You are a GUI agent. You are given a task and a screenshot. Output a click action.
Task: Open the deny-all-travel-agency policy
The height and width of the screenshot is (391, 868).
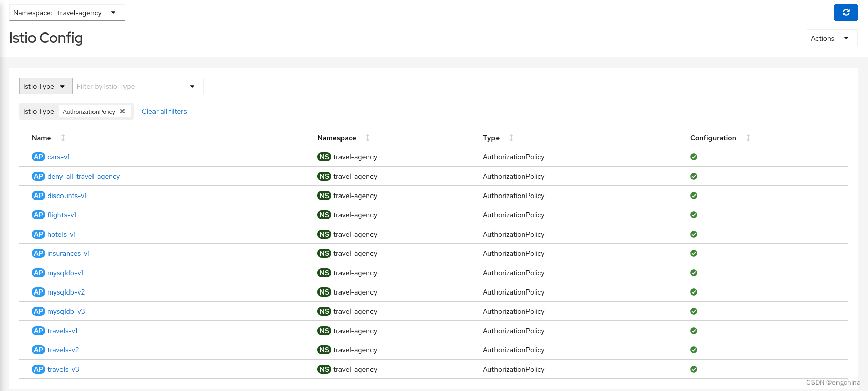(84, 176)
